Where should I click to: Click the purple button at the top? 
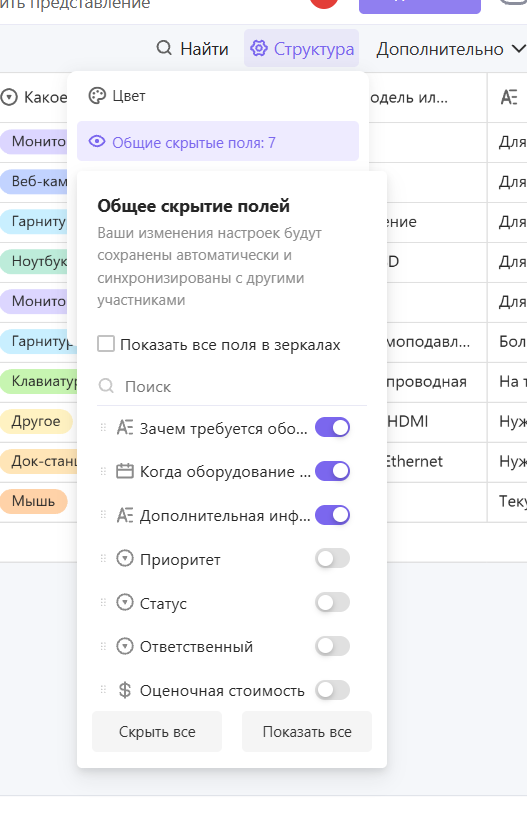[x=420, y=5]
